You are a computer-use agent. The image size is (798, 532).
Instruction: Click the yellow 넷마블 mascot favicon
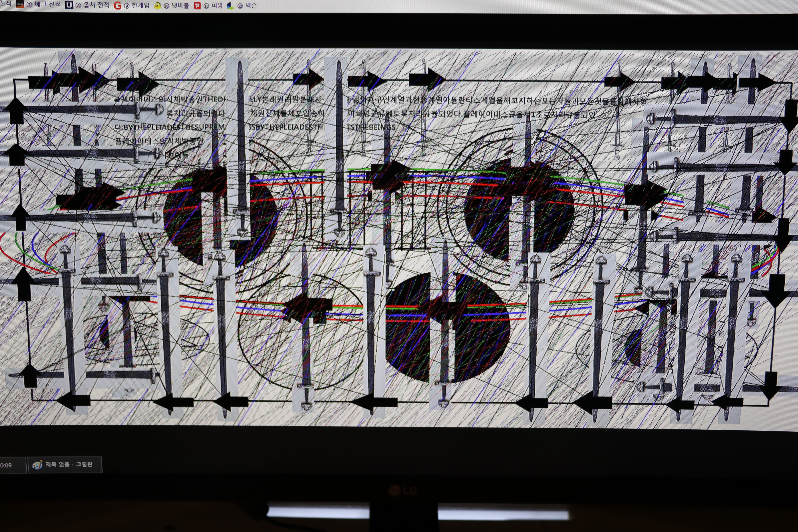click(x=157, y=6)
